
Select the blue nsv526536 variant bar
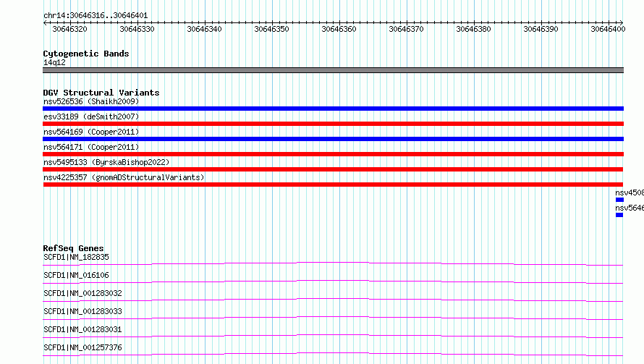333,109
